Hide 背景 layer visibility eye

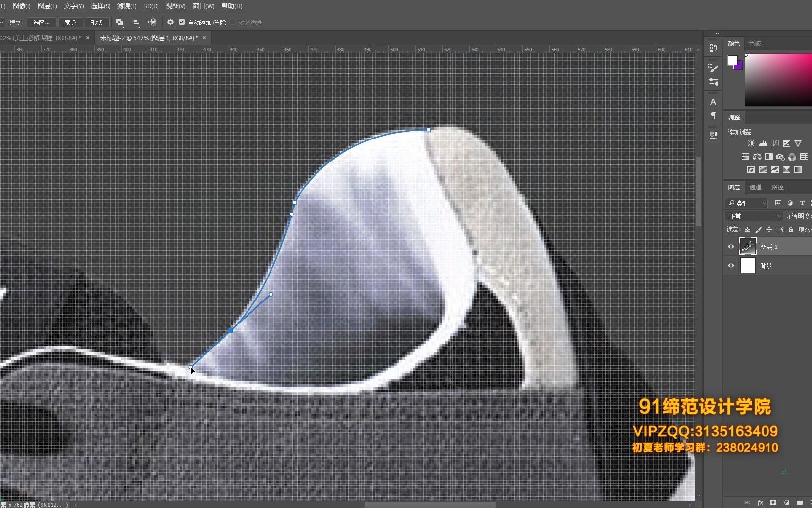coord(731,266)
